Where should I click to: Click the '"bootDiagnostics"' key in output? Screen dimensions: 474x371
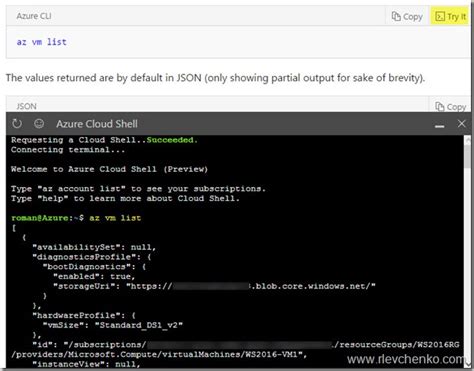pos(89,267)
